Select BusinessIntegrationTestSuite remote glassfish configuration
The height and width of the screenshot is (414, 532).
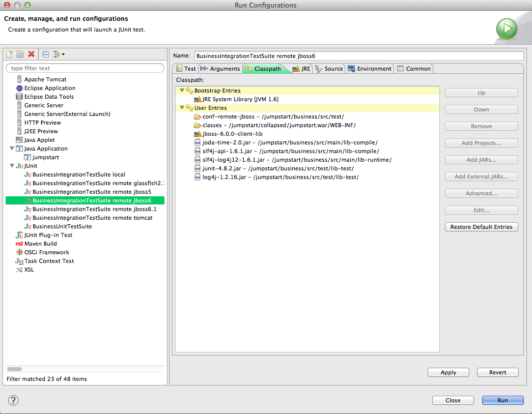click(94, 183)
